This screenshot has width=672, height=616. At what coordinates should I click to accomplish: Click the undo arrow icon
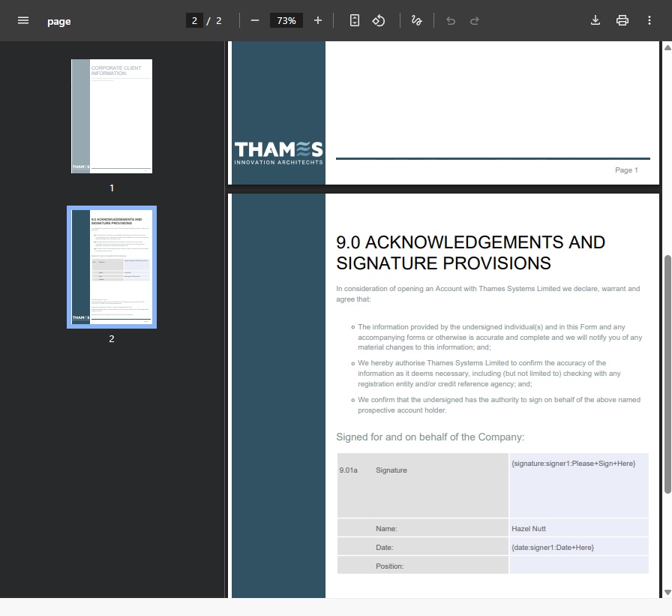point(451,20)
